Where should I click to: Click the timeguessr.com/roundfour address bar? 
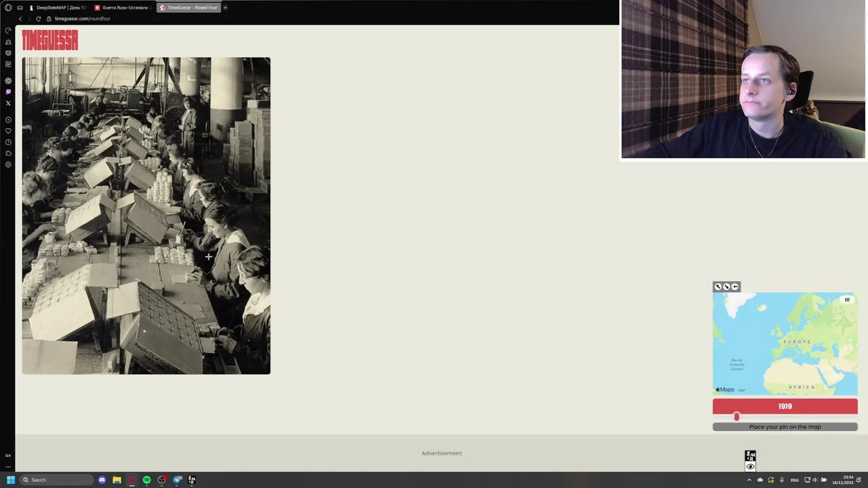click(x=82, y=18)
